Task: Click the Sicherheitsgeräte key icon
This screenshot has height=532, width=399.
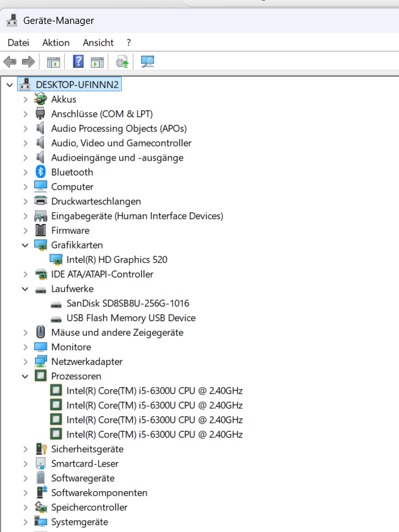Action: pyautogui.click(x=41, y=449)
